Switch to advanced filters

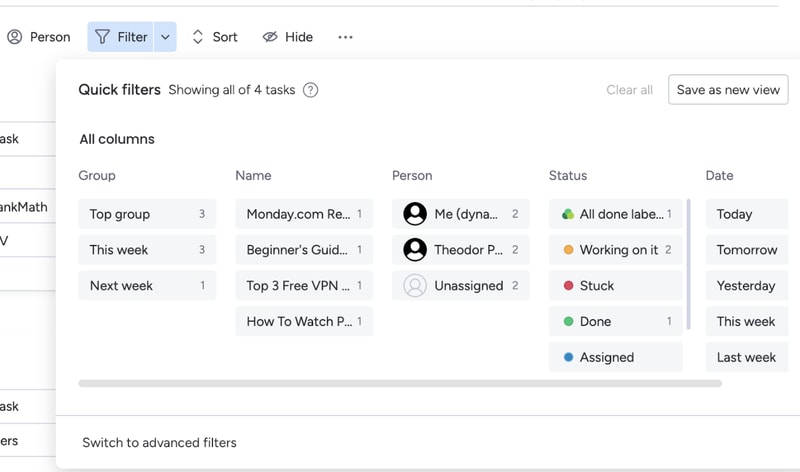[x=159, y=442]
